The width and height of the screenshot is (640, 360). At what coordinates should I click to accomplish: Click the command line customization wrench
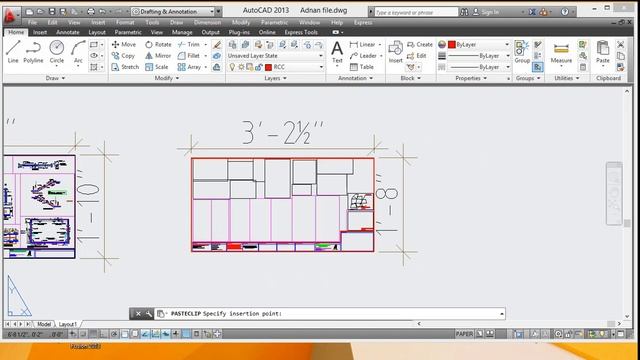148,313
